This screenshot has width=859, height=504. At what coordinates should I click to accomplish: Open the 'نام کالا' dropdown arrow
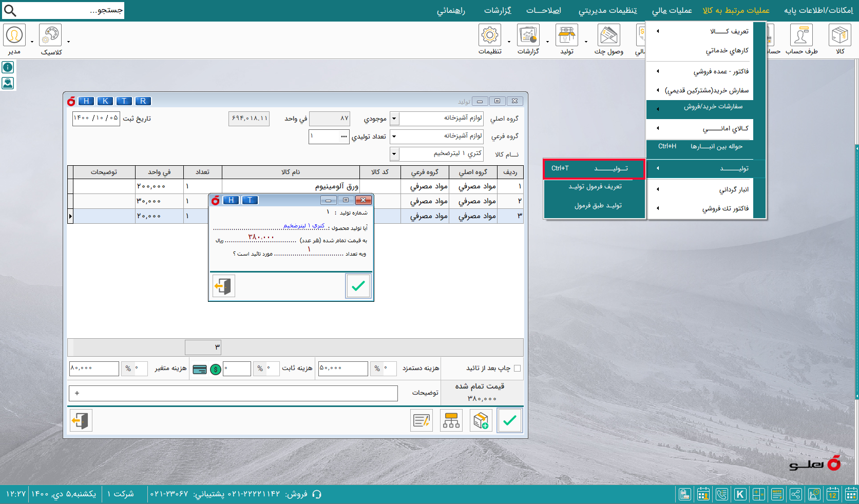[394, 154]
